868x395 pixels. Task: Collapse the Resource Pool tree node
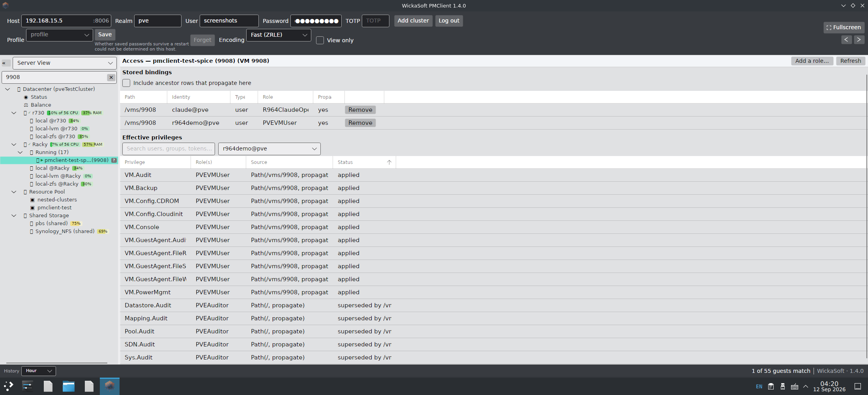point(14,192)
